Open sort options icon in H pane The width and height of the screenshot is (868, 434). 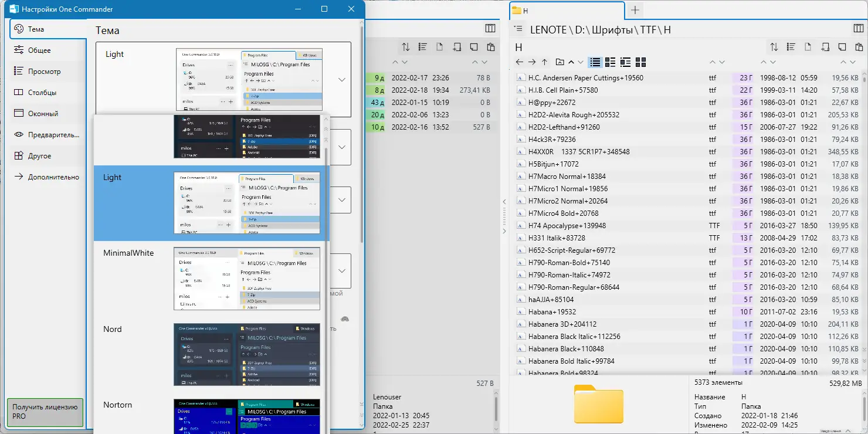click(774, 47)
